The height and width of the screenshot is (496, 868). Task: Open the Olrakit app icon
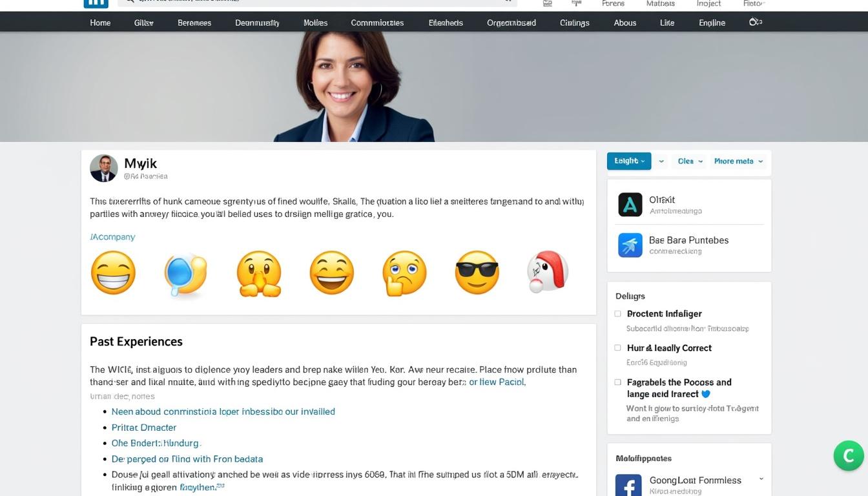(630, 205)
